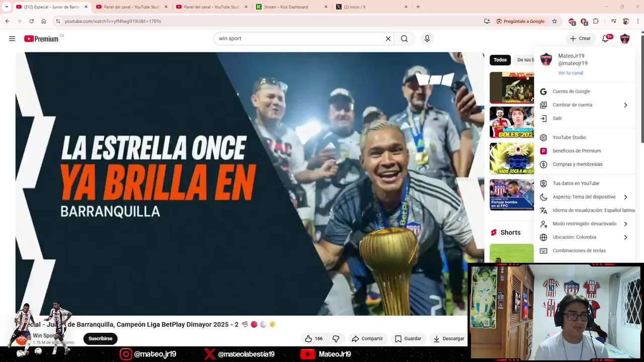Download video with Descargar button

(x=449, y=339)
